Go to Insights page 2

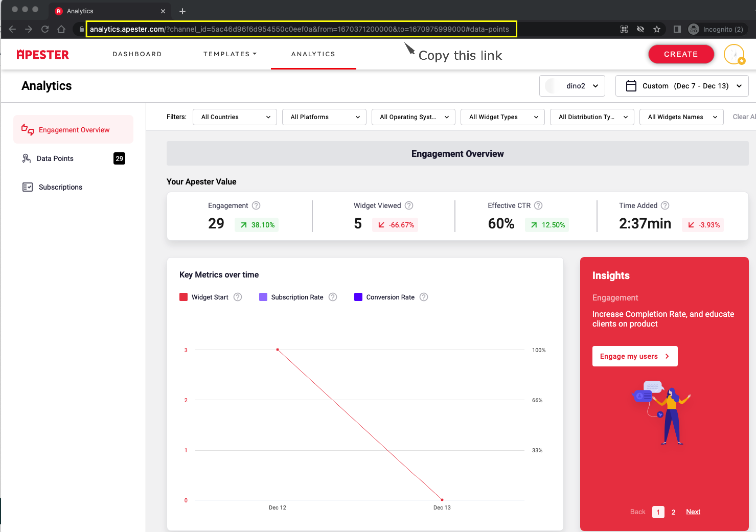coord(674,512)
